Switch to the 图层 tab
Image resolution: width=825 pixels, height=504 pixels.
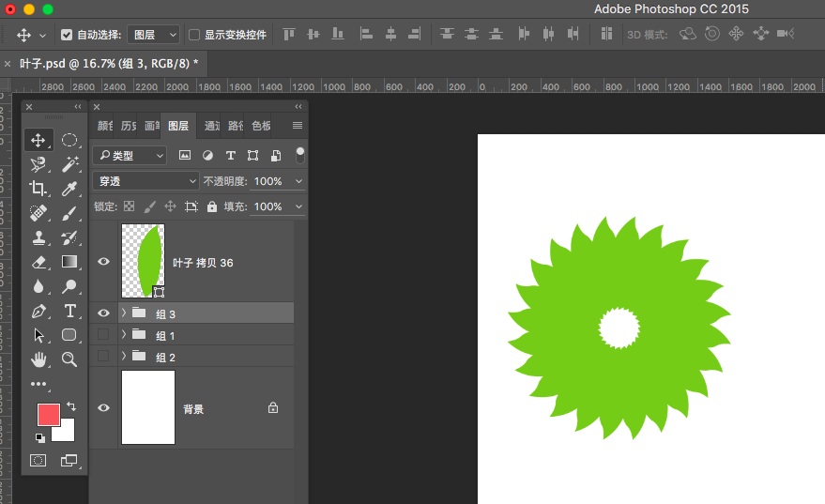178,126
